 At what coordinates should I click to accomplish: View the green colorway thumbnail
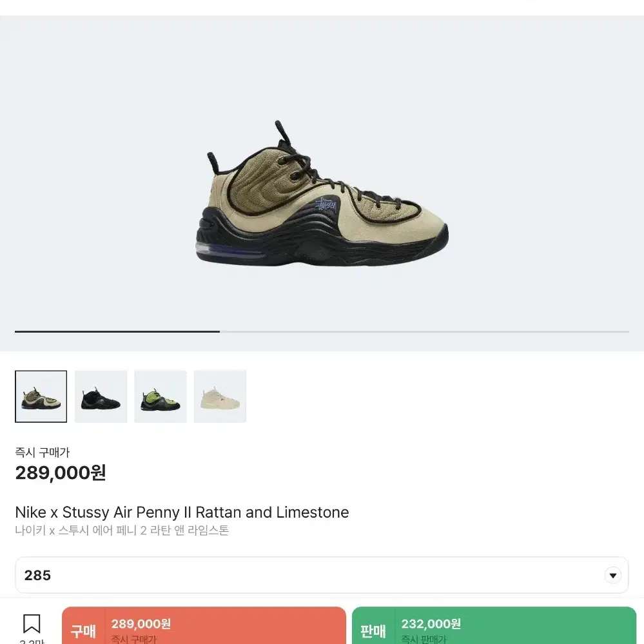[x=160, y=396]
